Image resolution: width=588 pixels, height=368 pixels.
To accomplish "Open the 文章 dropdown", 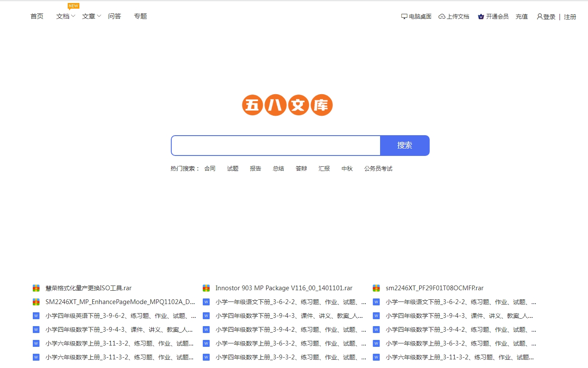I will (89, 16).
